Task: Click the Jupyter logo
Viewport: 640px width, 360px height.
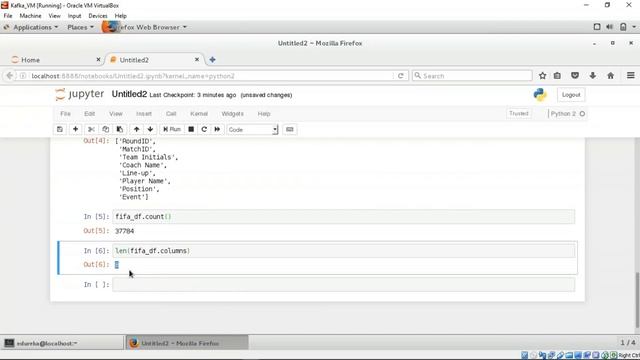Action: coord(80,94)
